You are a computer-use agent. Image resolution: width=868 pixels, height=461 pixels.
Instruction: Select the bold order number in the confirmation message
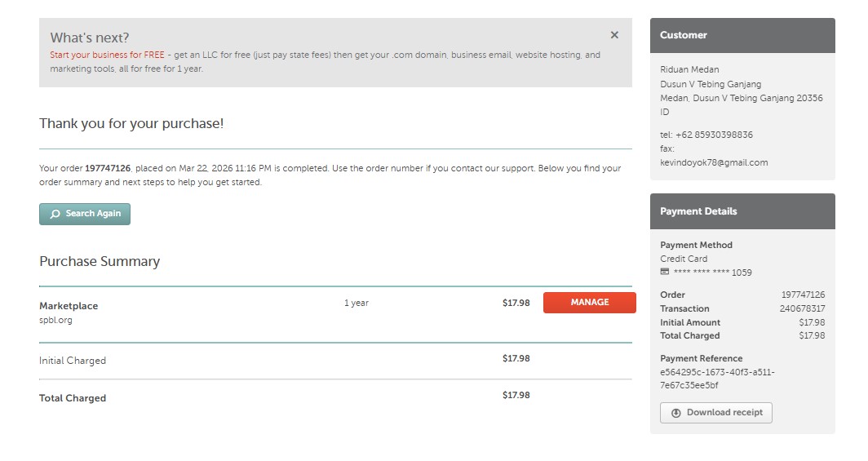108,168
